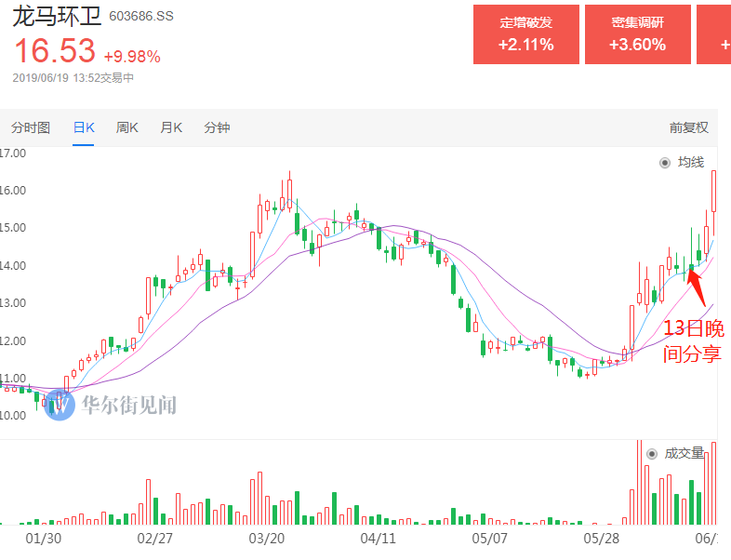The image size is (731, 560).
Task: Open the 定增破发 +2.11% tag
Action: coord(526,34)
